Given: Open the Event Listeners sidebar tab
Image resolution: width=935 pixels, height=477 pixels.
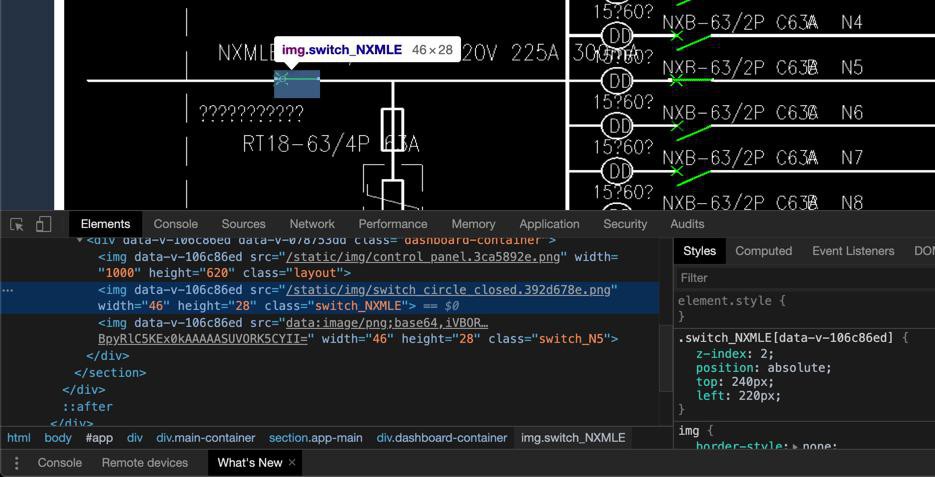Looking at the screenshot, I should pyautogui.click(x=853, y=251).
